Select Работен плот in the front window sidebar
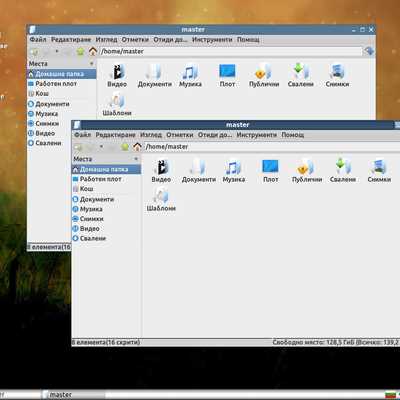The height and width of the screenshot is (400, 400). coord(107,179)
